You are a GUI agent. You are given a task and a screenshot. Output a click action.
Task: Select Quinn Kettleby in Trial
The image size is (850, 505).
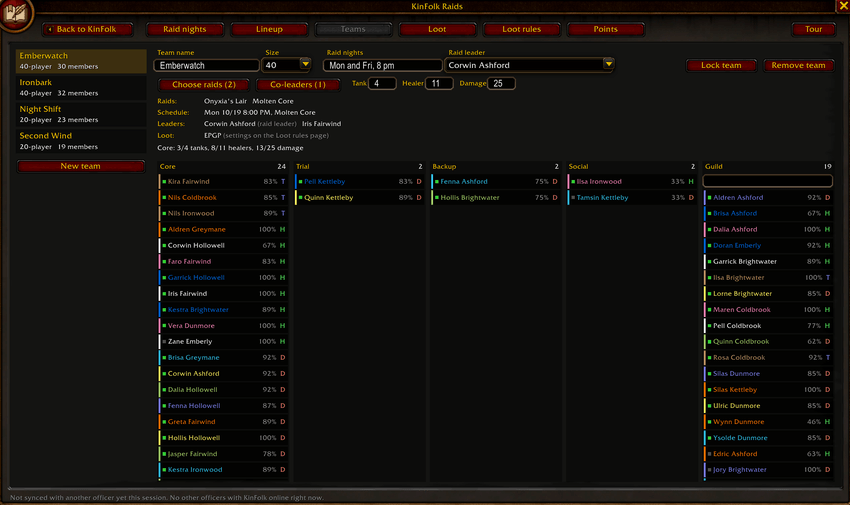pos(359,198)
